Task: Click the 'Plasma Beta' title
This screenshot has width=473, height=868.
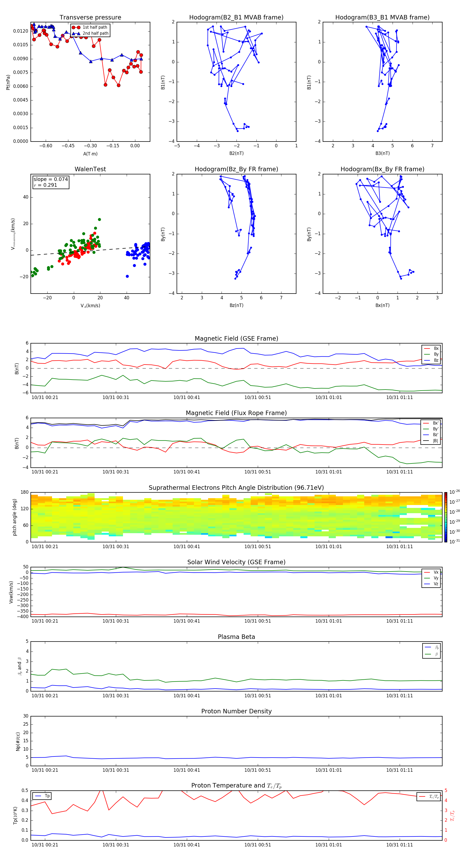Action: click(236, 637)
